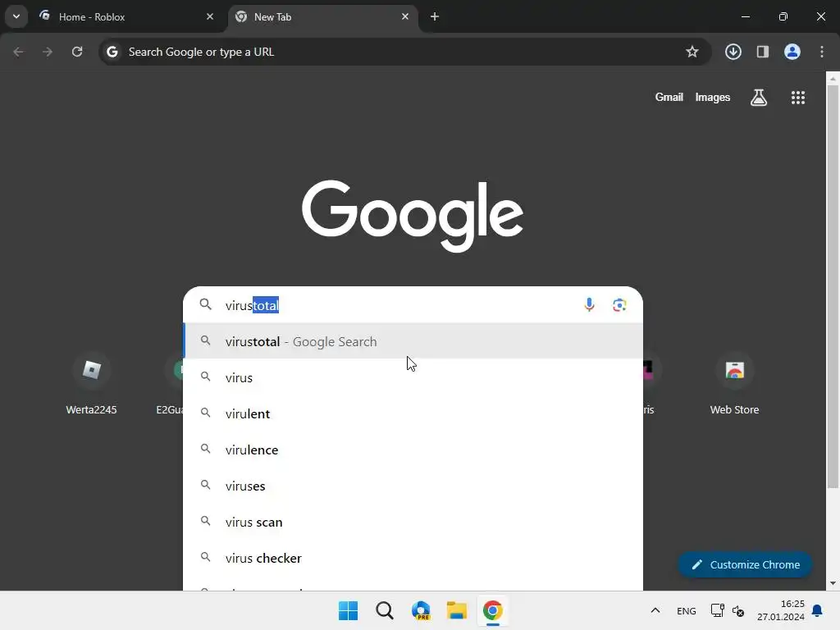Reload the current page
Viewport: 840px width, 630px height.
coord(77,52)
